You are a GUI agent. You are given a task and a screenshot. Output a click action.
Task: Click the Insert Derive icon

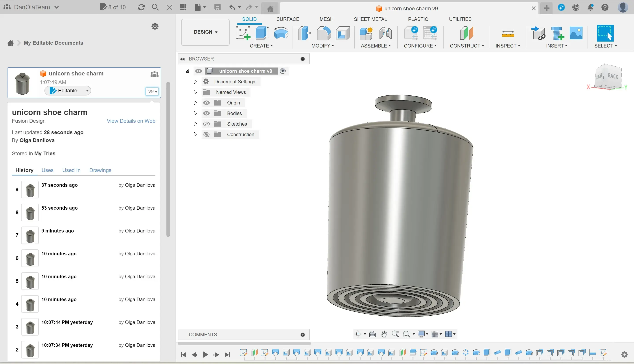pyautogui.click(x=538, y=33)
